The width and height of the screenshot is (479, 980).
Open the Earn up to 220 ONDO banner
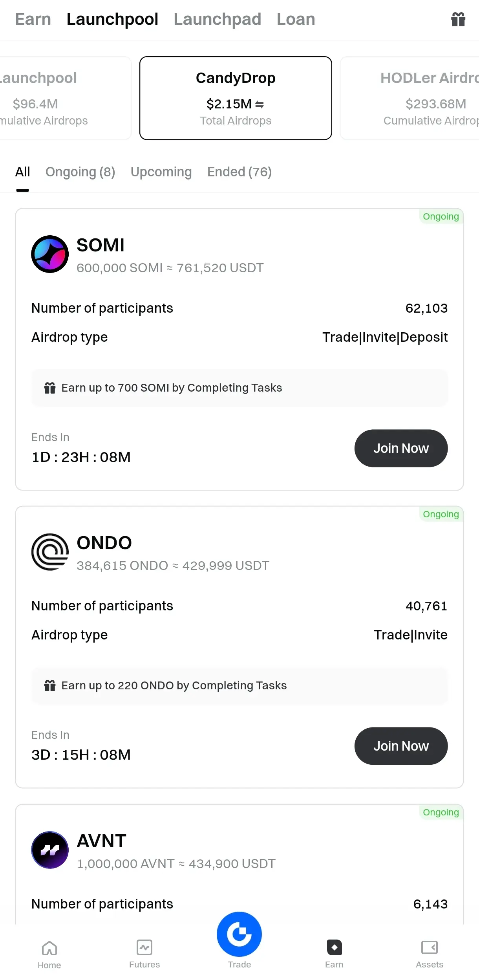pos(239,685)
